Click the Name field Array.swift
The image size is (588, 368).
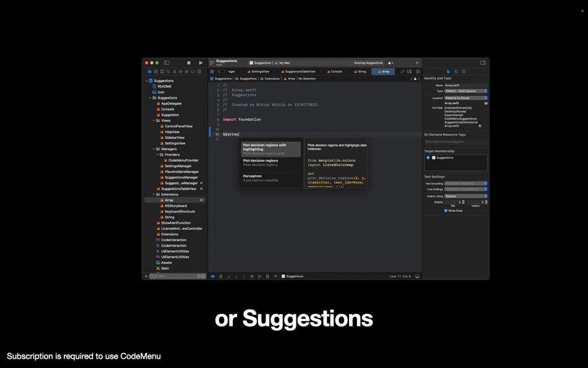[x=465, y=85]
